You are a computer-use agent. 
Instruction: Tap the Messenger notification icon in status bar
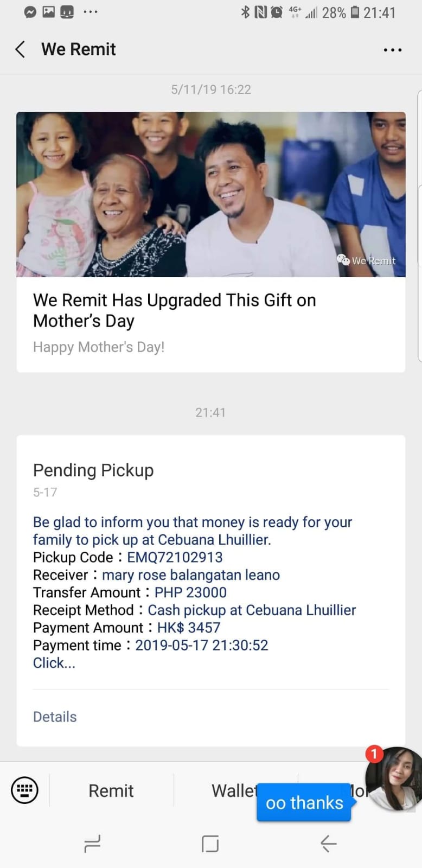[30, 12]
